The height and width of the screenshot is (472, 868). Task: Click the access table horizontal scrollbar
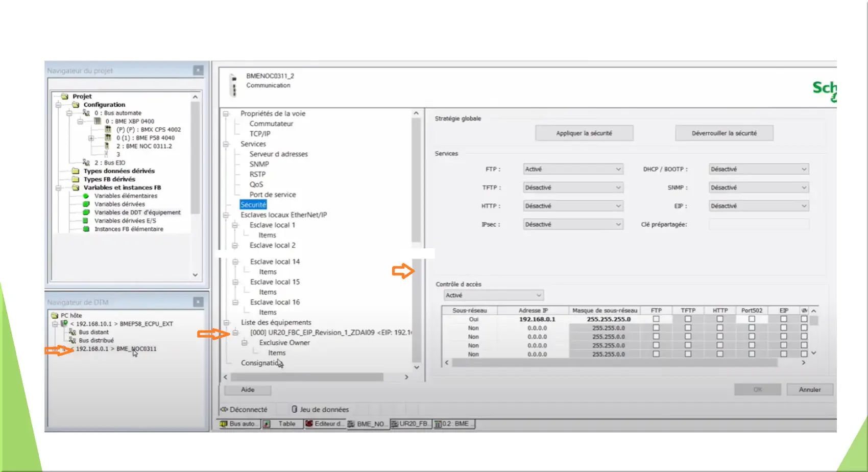pyautogui.click(x=614, y=363)
